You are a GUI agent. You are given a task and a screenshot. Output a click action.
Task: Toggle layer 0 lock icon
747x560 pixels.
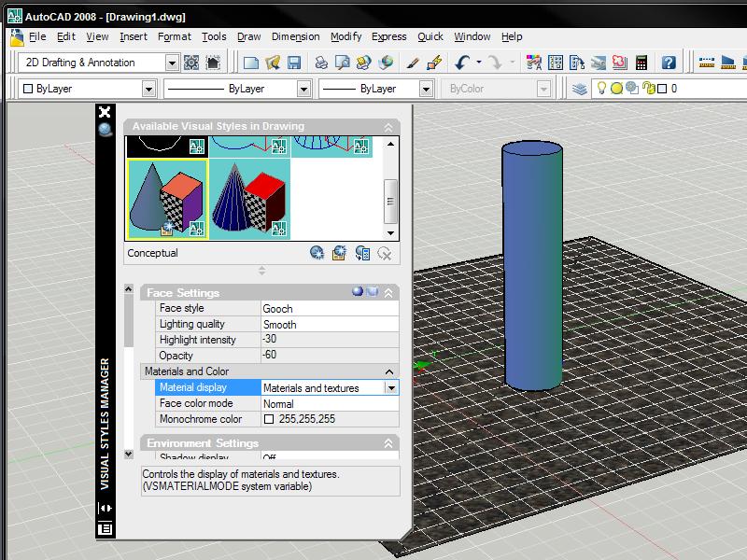(x=648, y=88)
